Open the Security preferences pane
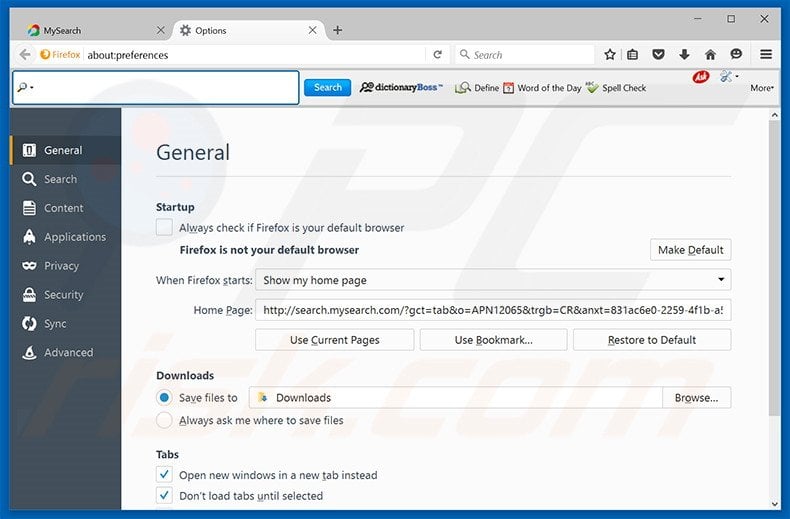 pyautogui.click(x=65, y=295)
